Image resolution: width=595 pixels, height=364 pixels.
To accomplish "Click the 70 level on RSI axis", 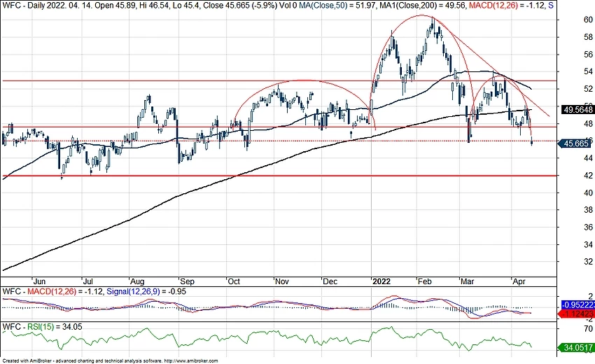I will coord(588,328).
